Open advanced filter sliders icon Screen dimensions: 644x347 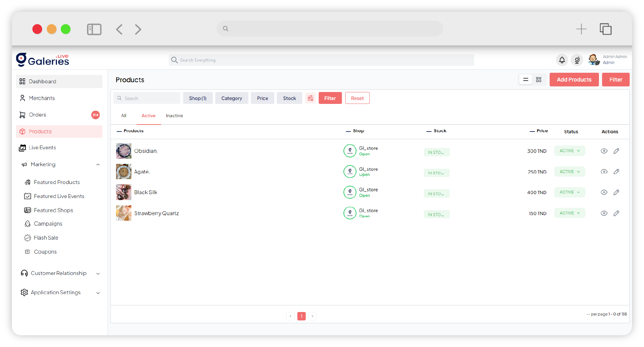point(310,98)
